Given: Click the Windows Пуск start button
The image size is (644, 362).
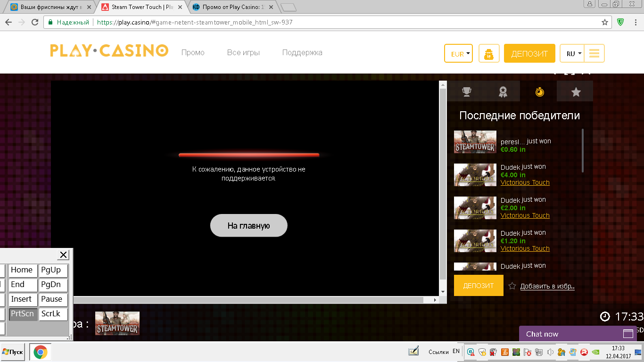Looking at the screenshot, I should coord(13,352).
